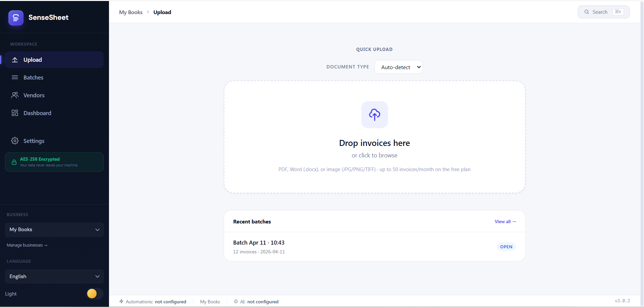
Task: Open Manage businesses link
Action: [27, 245]
